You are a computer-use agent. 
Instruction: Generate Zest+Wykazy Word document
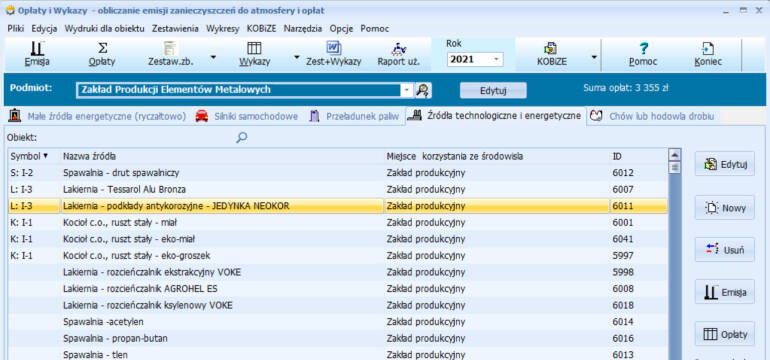tap(333, 55)
